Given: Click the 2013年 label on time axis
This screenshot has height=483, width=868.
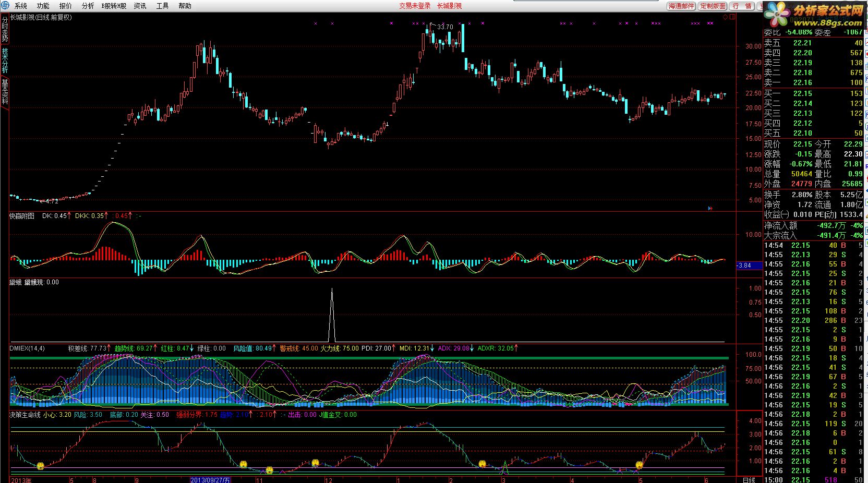Looking at the screenshot, I should pos(21,480).
